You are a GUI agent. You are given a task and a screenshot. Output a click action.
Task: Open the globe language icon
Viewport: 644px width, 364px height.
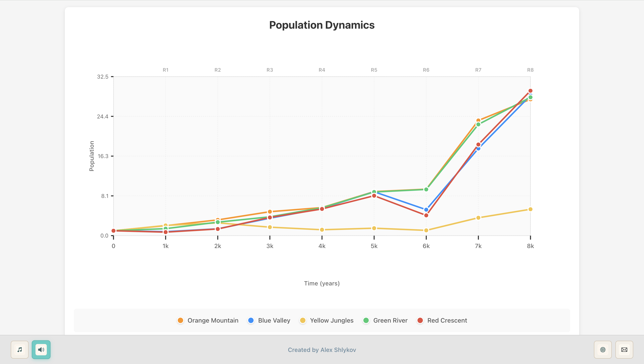pyautogui.click(x=603, y=349)
